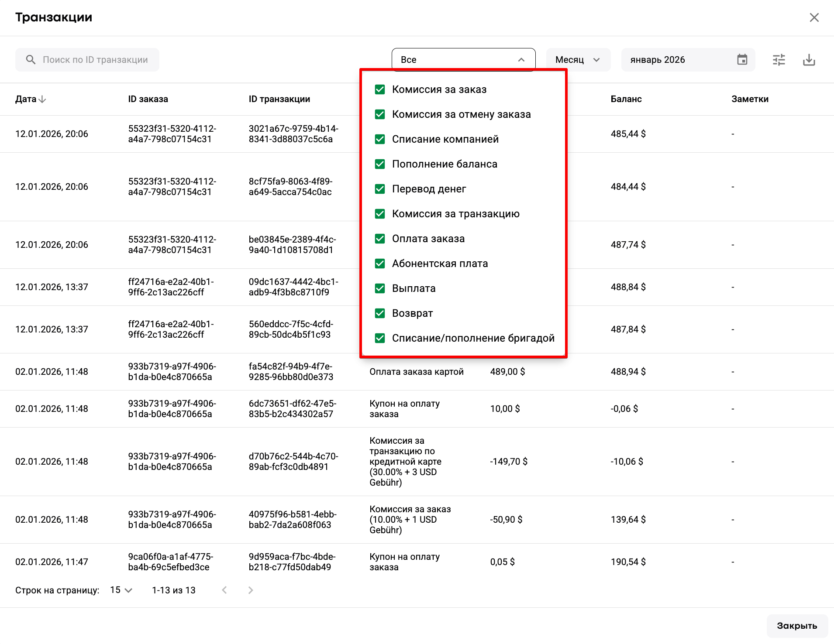Screen dimensions: 834x644
Task: Click the 190,54 $ balance cell
Action: click(628, 562)
